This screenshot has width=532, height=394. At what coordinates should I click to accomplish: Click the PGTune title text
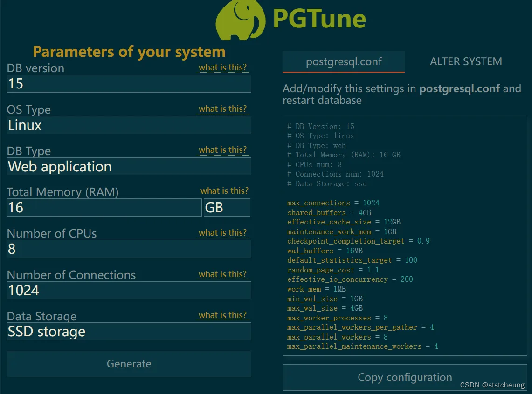[319, 19]
